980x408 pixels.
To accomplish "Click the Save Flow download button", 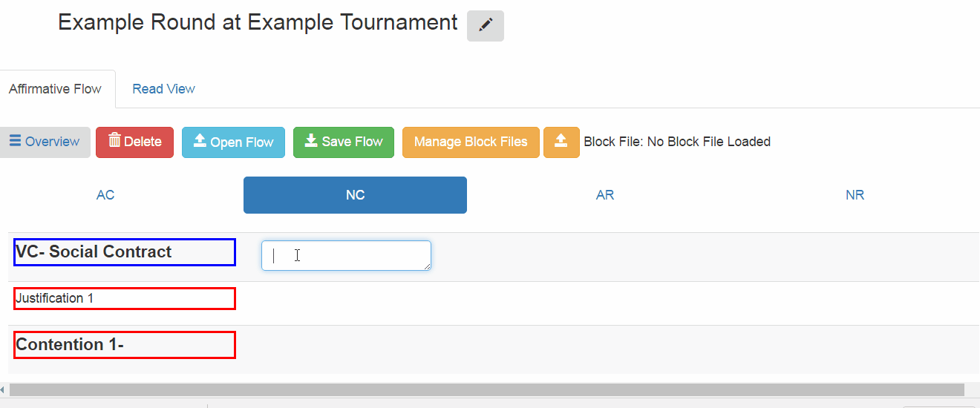I will pos(344,142).
